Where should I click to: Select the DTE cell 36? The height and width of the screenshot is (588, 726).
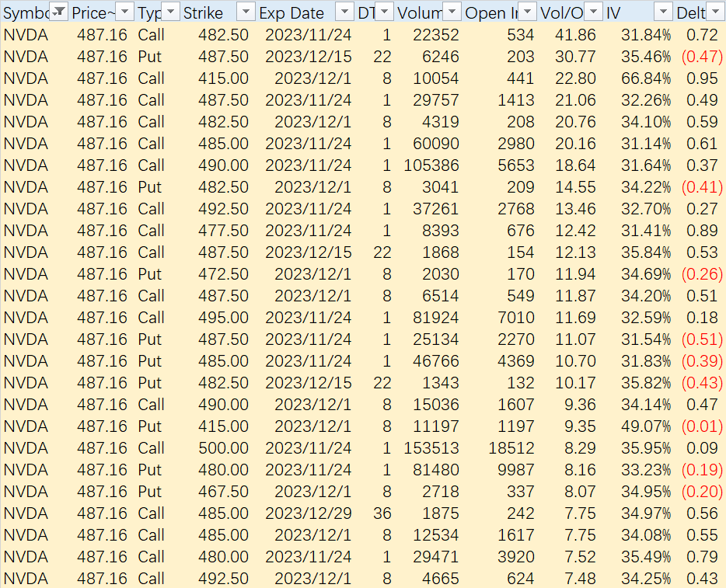382,513
